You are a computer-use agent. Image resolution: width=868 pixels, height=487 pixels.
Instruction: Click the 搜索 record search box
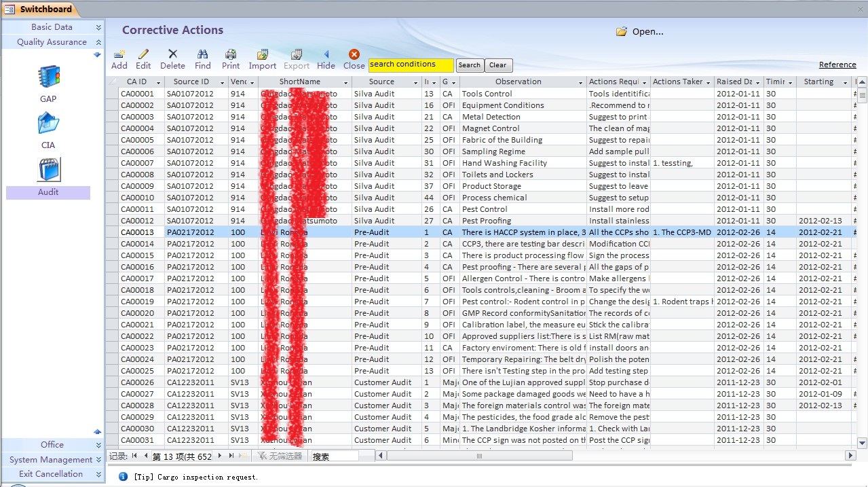(x=335, y=456)
